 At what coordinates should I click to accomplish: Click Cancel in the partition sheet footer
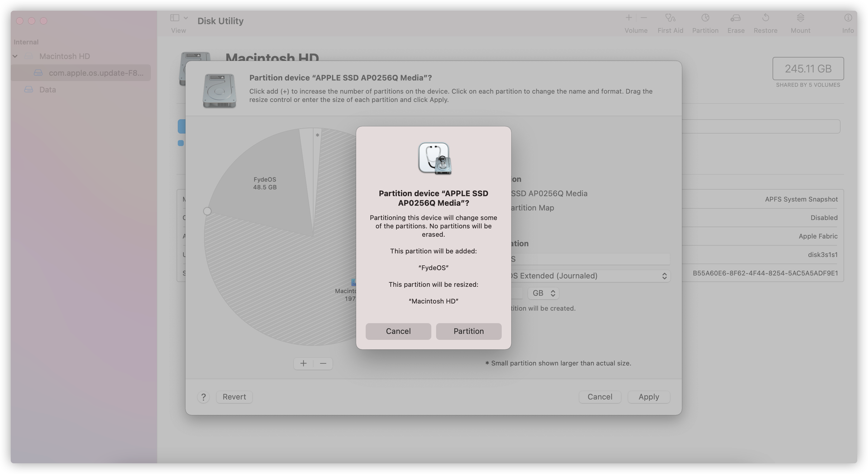[600, 396]
